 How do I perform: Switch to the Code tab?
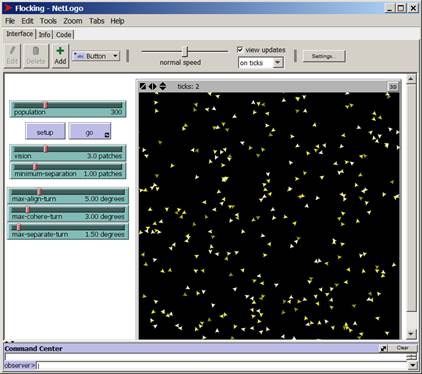pyautogui.click(x=63, y=34)
